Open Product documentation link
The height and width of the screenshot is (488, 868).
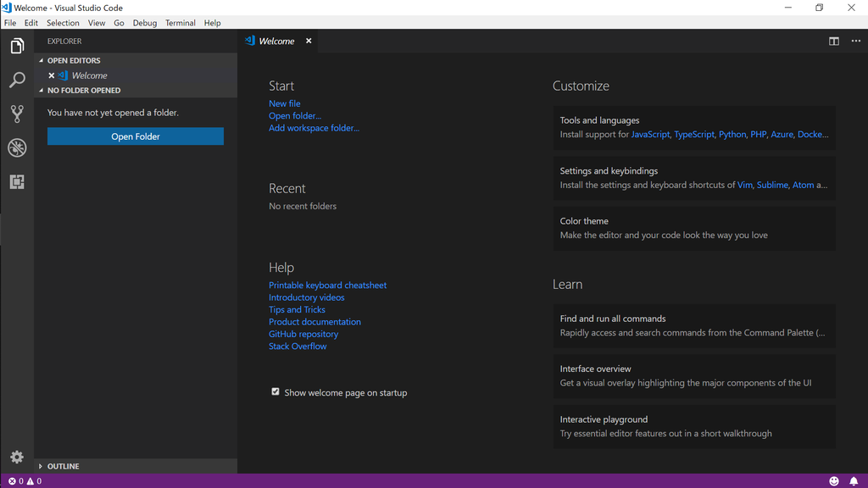click(315, 321)
